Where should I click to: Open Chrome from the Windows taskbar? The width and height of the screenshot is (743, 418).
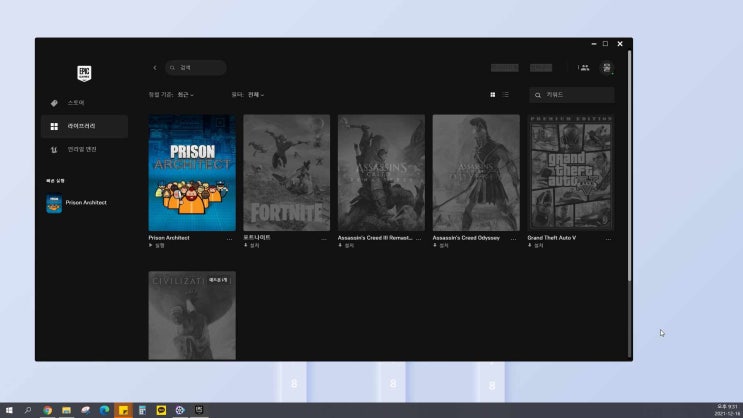47,410
